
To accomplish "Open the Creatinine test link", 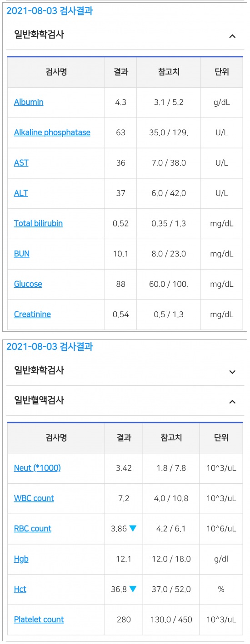I will tap(32, 315).
